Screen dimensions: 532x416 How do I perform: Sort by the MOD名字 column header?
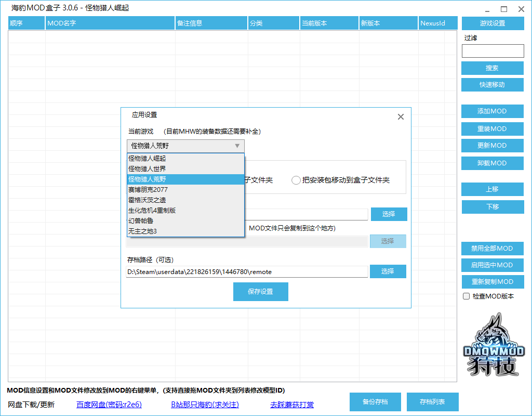pos(110,23)
